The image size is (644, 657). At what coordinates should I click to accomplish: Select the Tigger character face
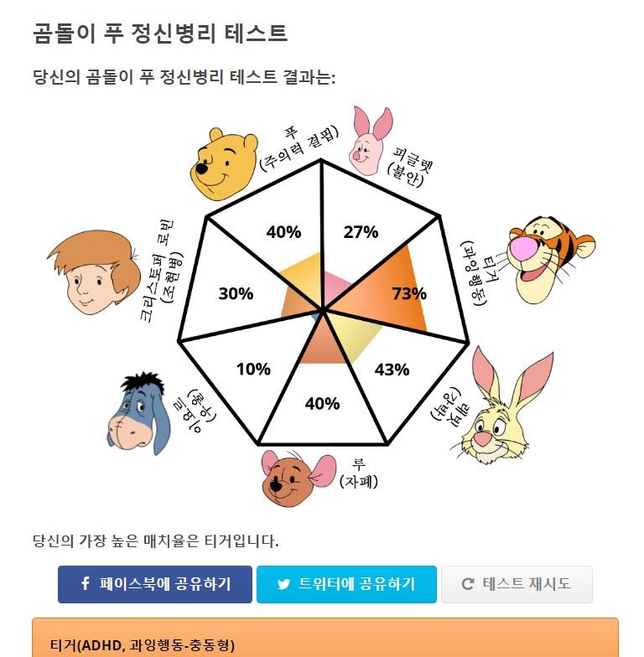pyautogui.click(x=551, y=260)
